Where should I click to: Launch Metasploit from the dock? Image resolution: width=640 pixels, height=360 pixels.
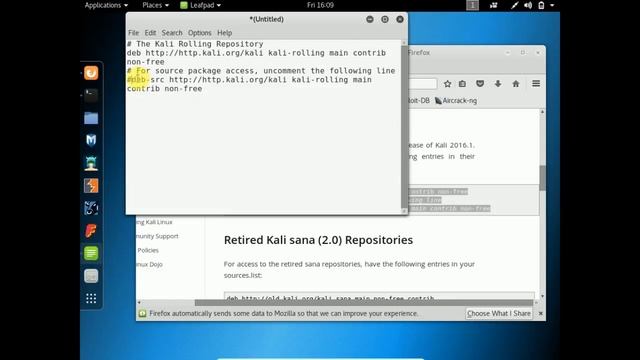(91, 140)
